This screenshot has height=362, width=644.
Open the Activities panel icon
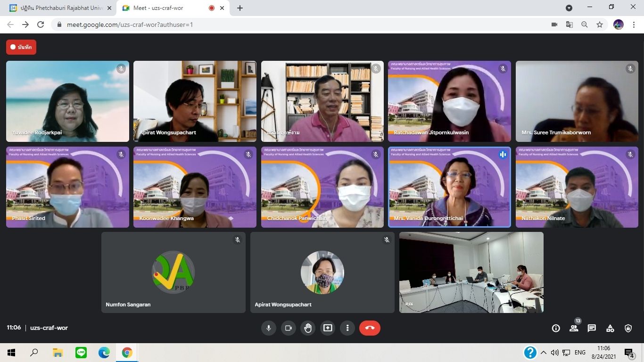coord(610,329)
